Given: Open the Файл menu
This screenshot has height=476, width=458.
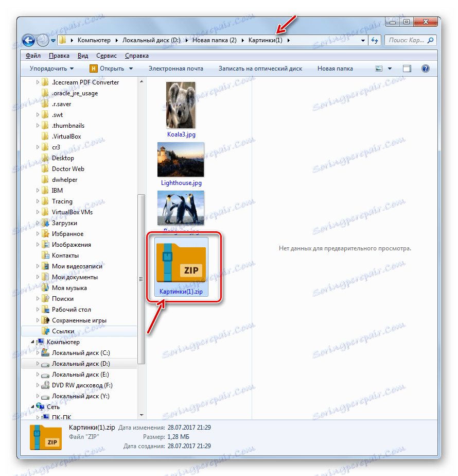Looking at the screenshot, I should (x=33, y=56).
